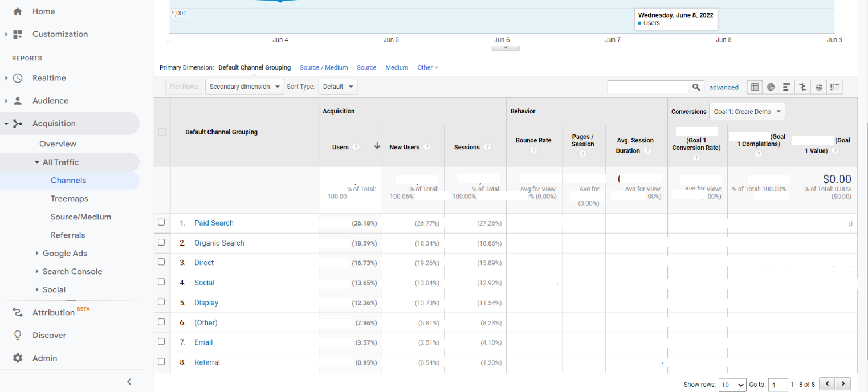Check the Display row checkbox

(161, 302)
